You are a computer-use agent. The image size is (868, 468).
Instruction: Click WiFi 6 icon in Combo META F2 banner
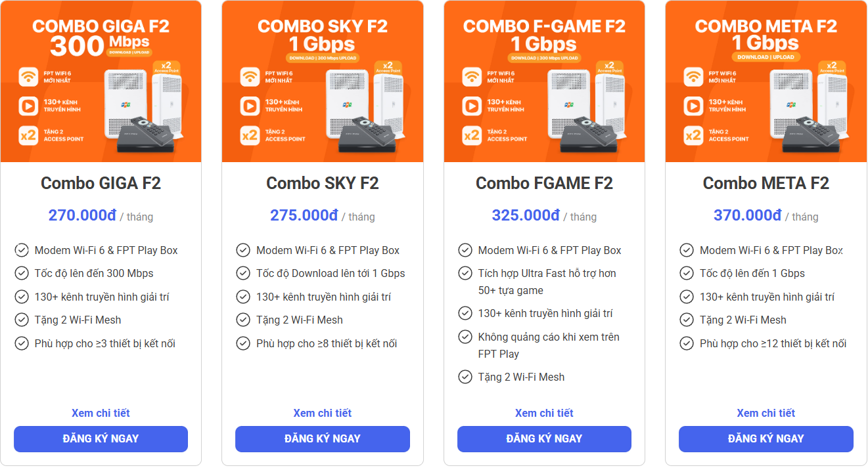coord(693,77)
